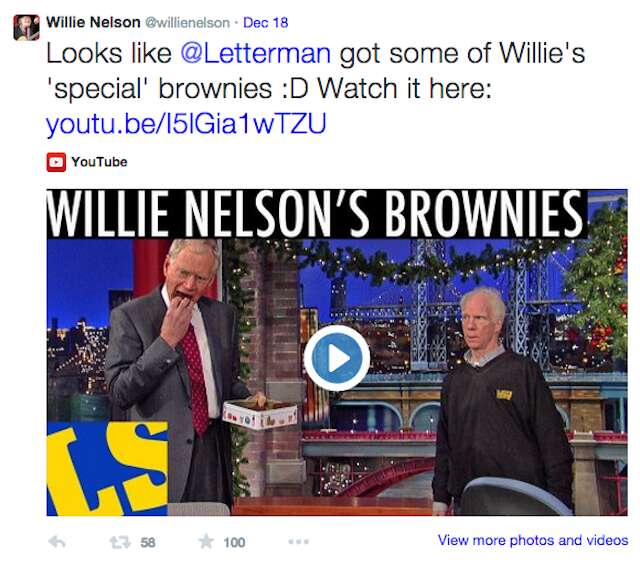
Task: Click the YouTube source label text
Action: pyautogui.click(x=99, y=162)
